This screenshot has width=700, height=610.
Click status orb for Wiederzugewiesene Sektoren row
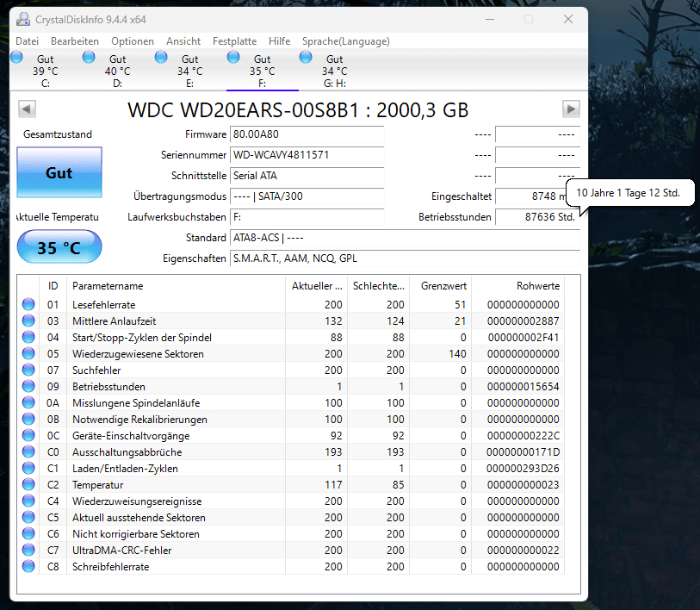click(28, 353)
